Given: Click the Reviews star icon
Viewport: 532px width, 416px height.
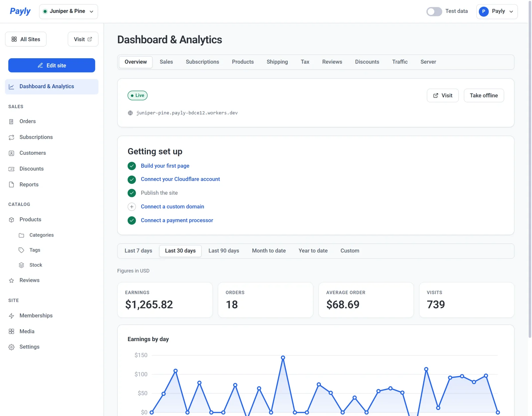Looking at the screenshot, I should 11,280.
